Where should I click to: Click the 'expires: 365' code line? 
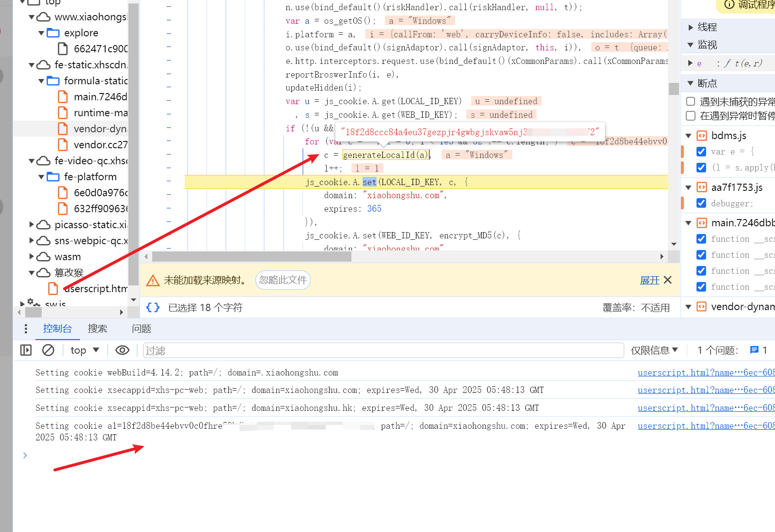(353, 209)
